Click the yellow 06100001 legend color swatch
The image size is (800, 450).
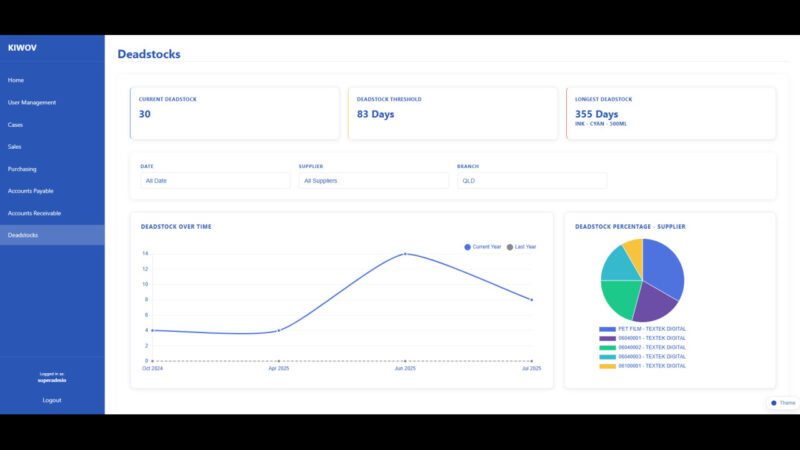point(607,366)
